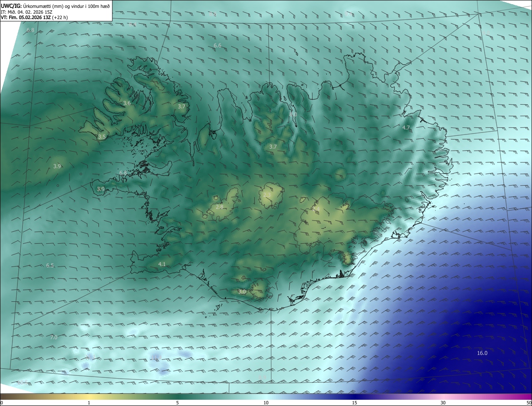Click the 3.0 map value label

click(242, 292)
